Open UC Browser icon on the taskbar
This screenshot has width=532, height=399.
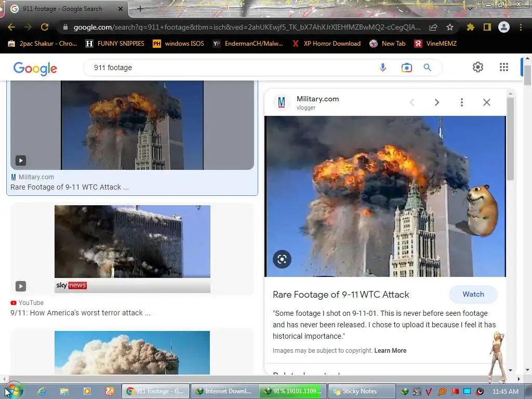[x=109, y=391]
